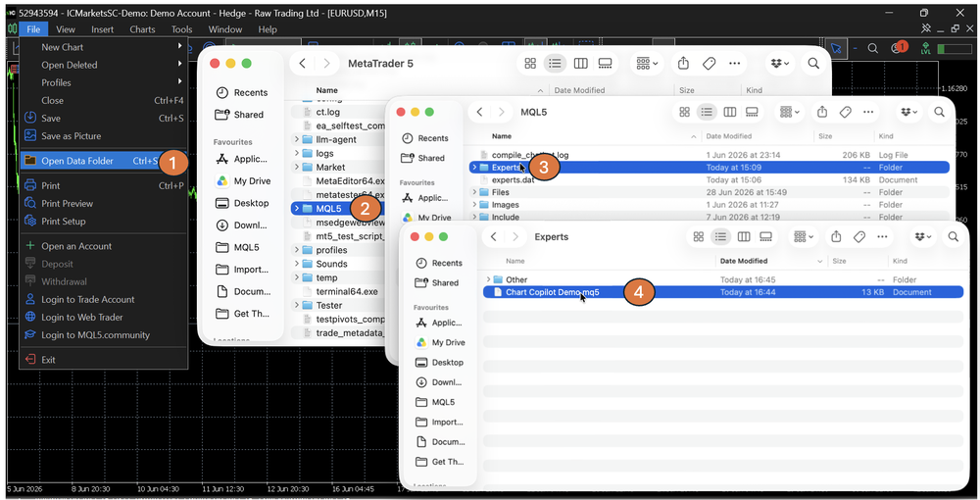980x500 pixels.
Task: Go back in the MQL5 Finder window
Action: point(479,112)
